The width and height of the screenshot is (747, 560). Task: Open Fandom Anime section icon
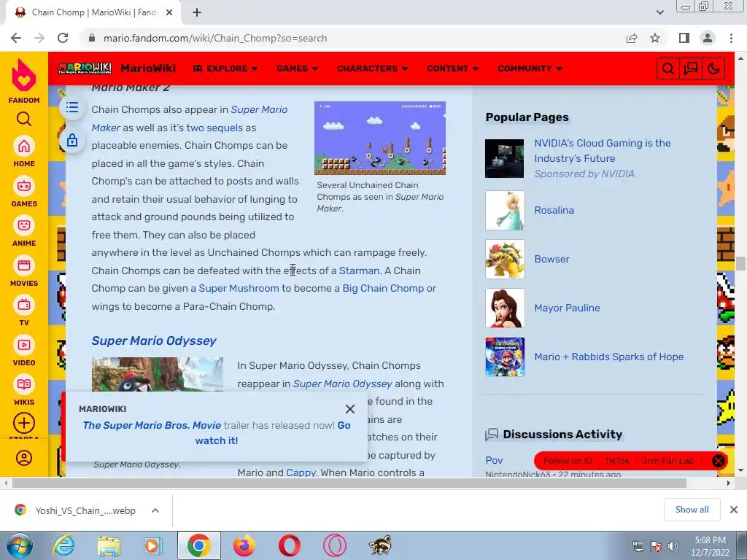click(x=24, y=226)
